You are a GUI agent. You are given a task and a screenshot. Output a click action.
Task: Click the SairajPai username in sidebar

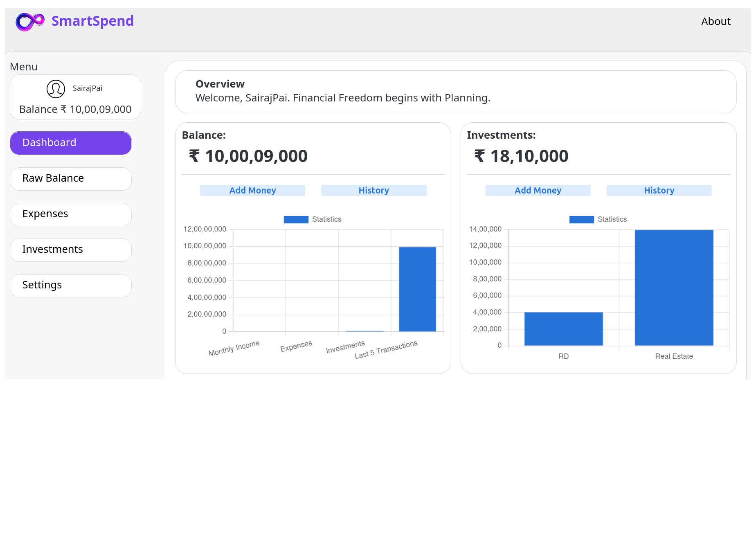88,88
